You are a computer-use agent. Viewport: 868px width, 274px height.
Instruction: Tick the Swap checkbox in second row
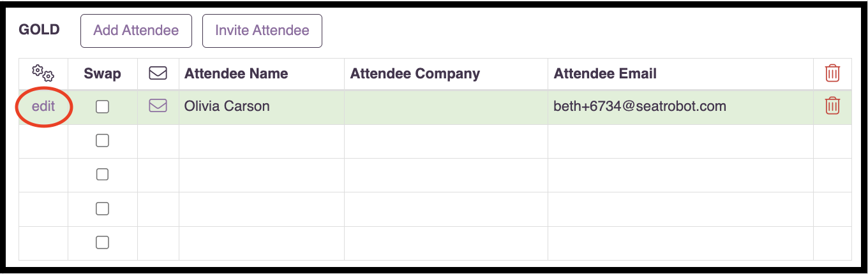pos(102,141)
